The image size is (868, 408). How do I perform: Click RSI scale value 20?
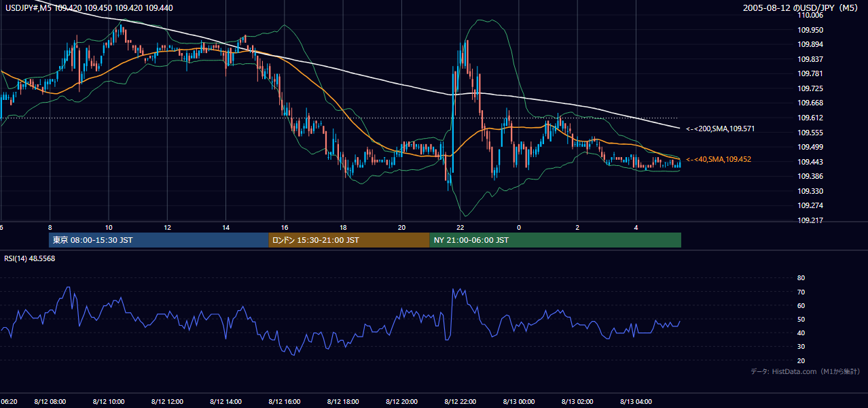(801, 360)
